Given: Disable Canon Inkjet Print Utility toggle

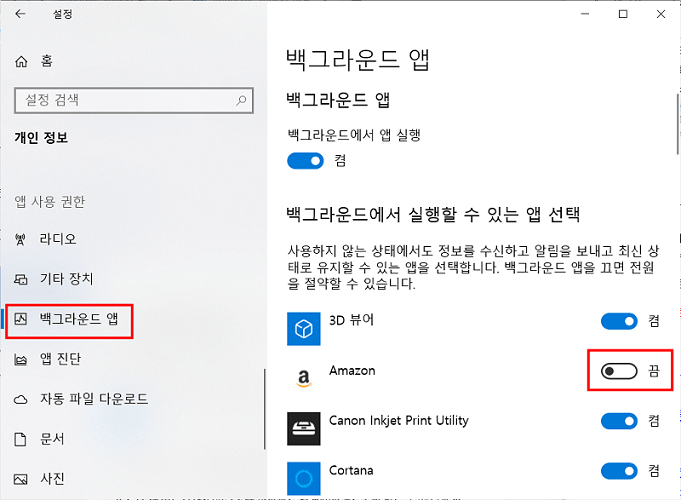Looking at the screenshot, I should pos(619,421).
